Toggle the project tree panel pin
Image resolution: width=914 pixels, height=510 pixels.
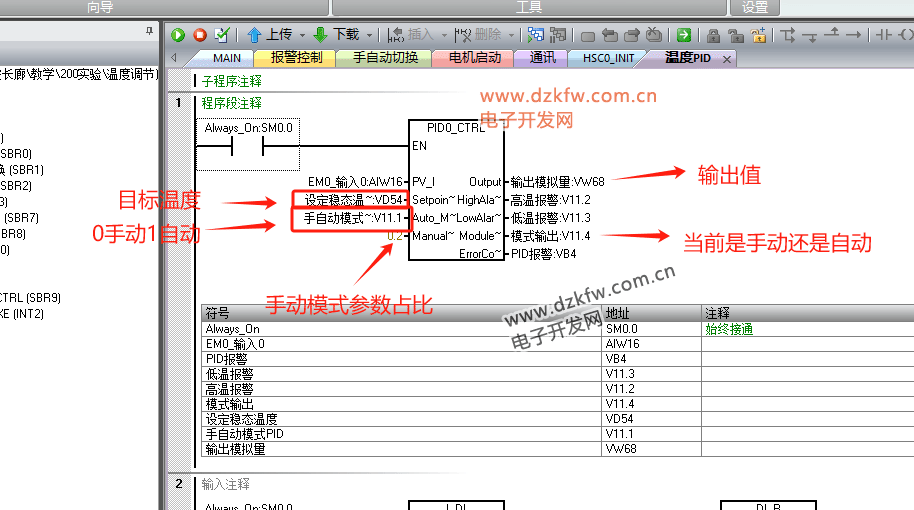pos(150,33)
